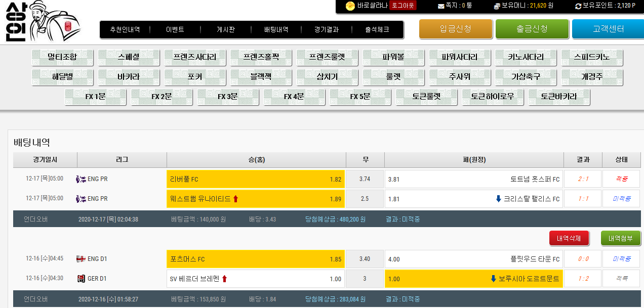Open the 경기결과 menu item
644x308 pixels.
pos(326,29)
